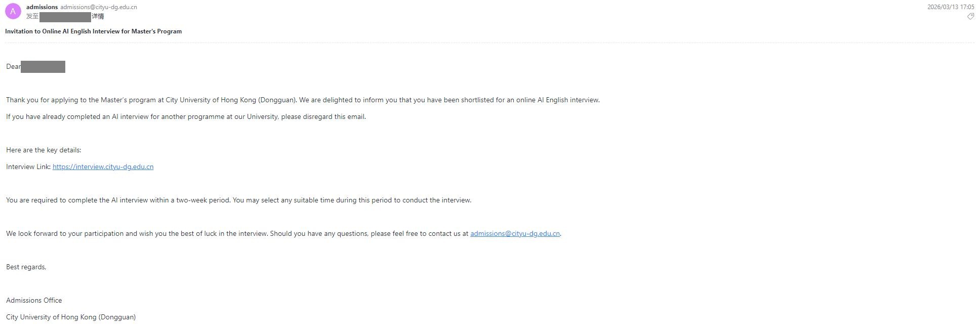
Task: Click the 'Admissions Office' signature line
Action: [x=34, y=300]
